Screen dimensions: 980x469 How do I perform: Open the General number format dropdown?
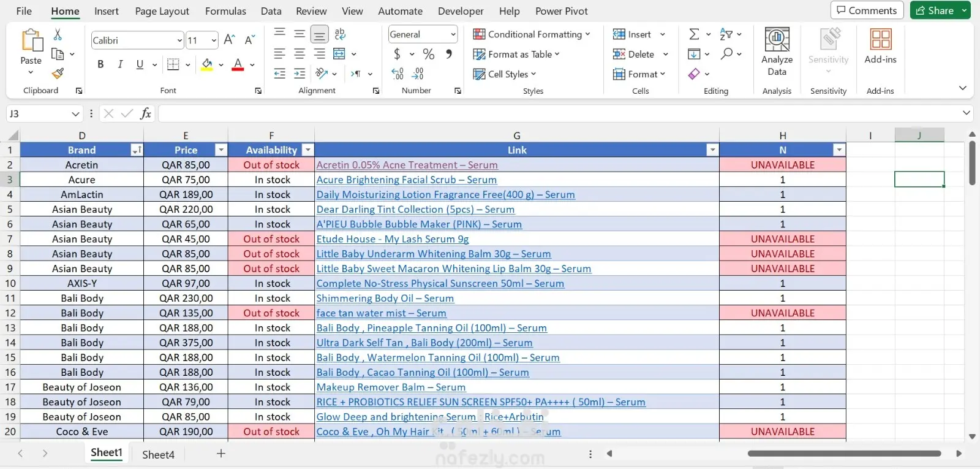453,34
